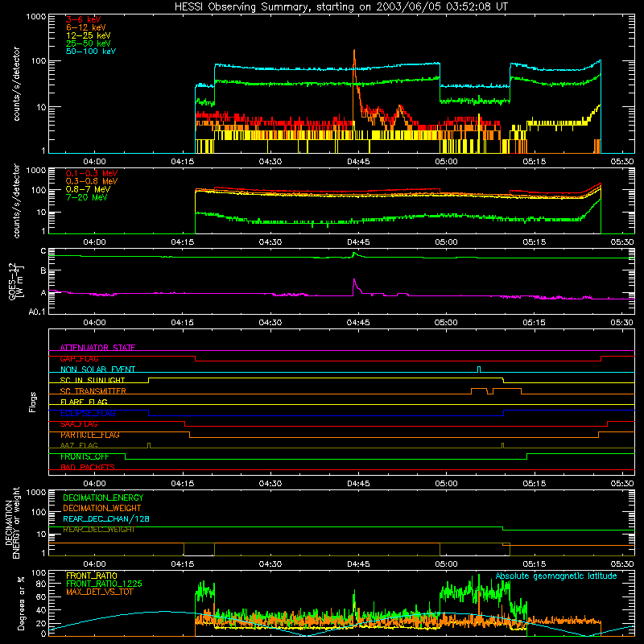The height and width of the screenshot is (644, 644).
Task: Select the 6-12 keV legend label
Action: point(86,27)
